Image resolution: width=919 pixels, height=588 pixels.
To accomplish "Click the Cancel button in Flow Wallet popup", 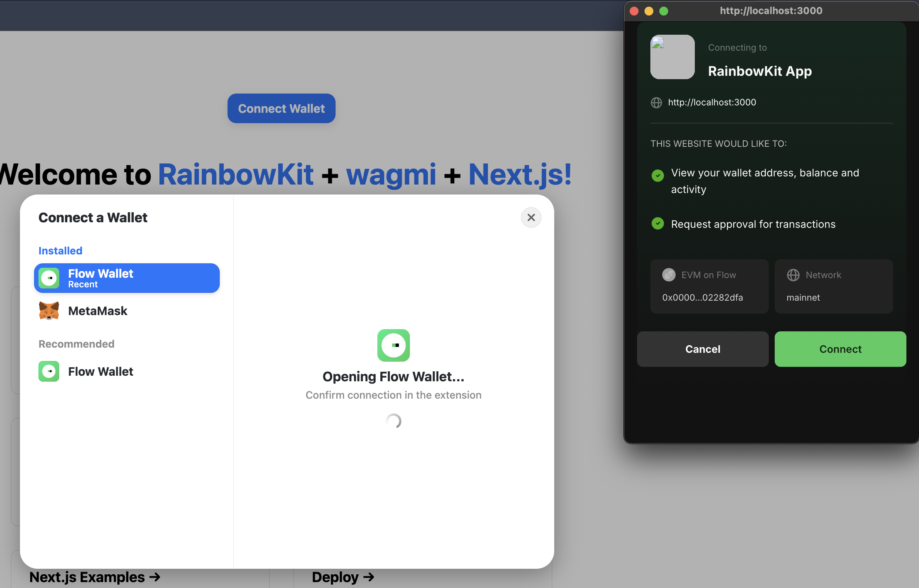I will tap(703, 349).
